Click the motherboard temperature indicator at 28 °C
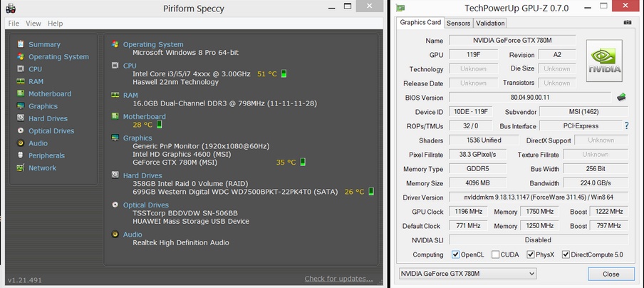Image resolution: width=644 pixels, height=288 pixels. [160, 125]
